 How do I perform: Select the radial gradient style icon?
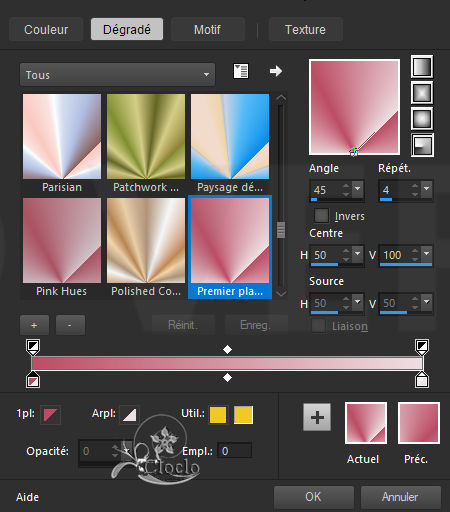point(422,145)
